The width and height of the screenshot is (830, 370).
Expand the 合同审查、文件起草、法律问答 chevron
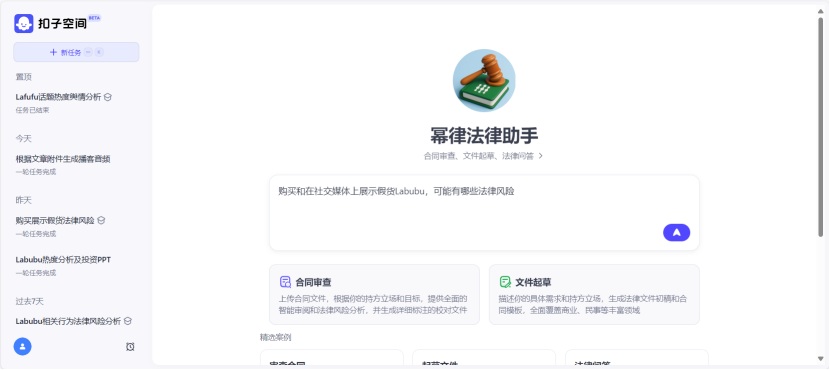(540, 156)
